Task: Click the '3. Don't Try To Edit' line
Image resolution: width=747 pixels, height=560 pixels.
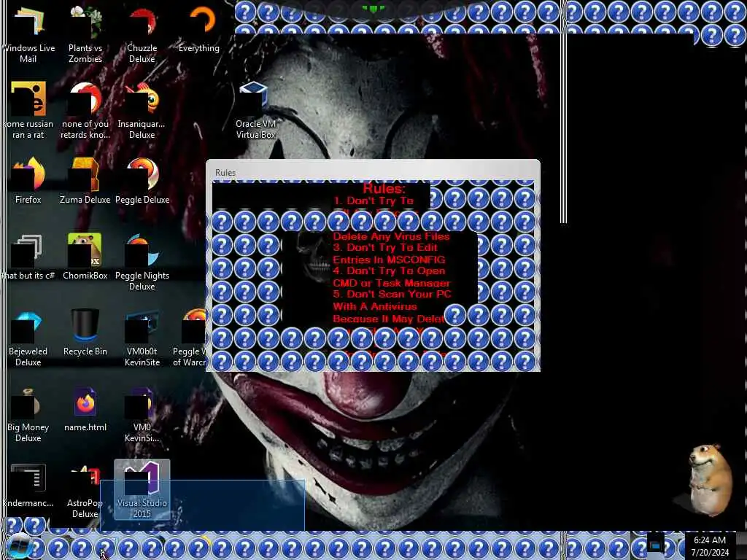Action: [385, 248]
